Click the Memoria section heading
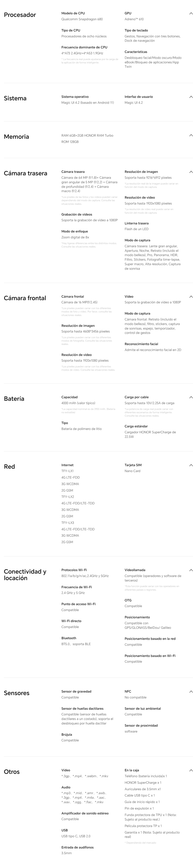 [x=17, y=137]
